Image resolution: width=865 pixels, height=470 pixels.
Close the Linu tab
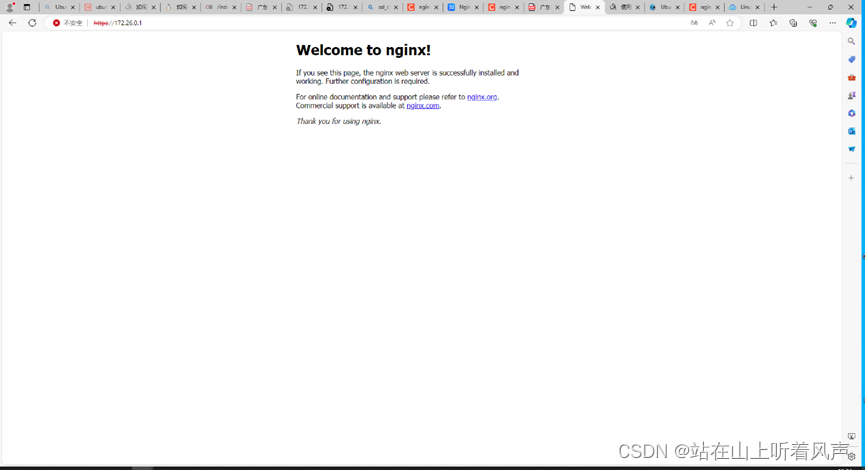(x=757, y=8)
